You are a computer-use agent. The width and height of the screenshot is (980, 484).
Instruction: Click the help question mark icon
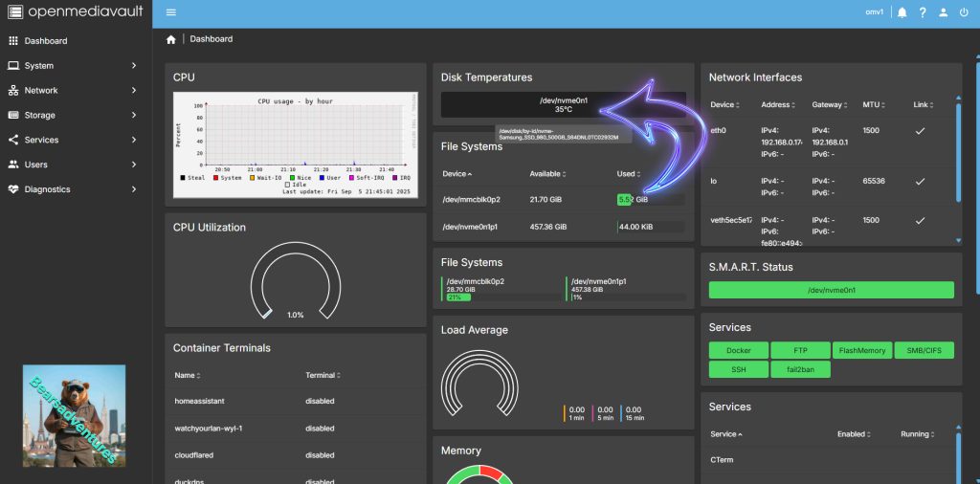pyautogui.click(x=923, y=12)
